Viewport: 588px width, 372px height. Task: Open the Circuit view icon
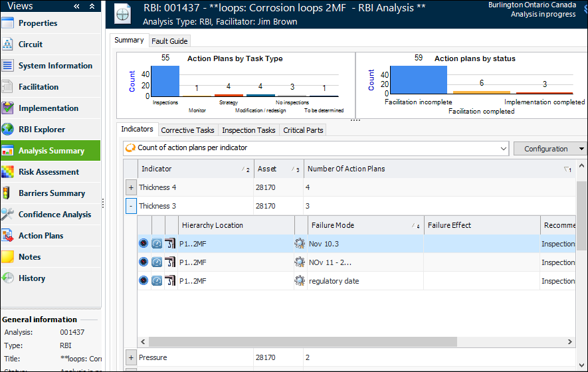pos(8,45)
